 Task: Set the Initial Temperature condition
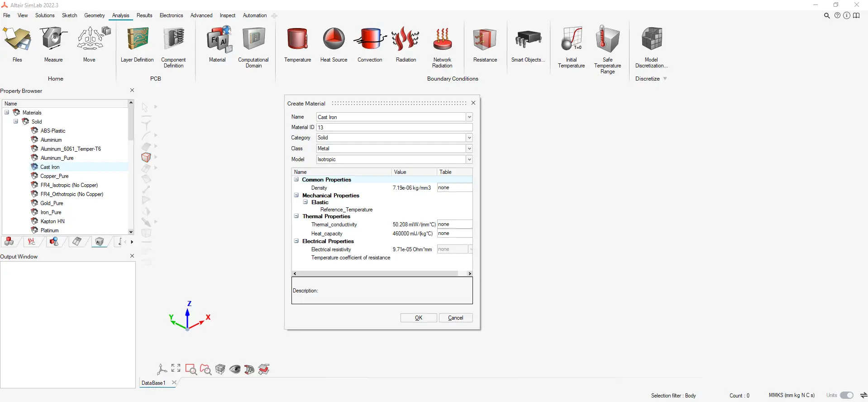coord(572,47)
